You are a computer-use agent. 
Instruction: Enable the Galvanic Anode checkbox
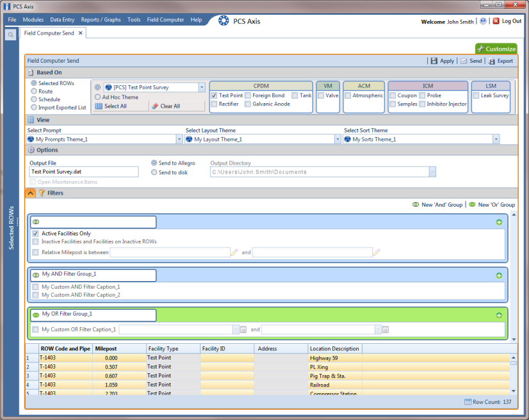(248, 104)
